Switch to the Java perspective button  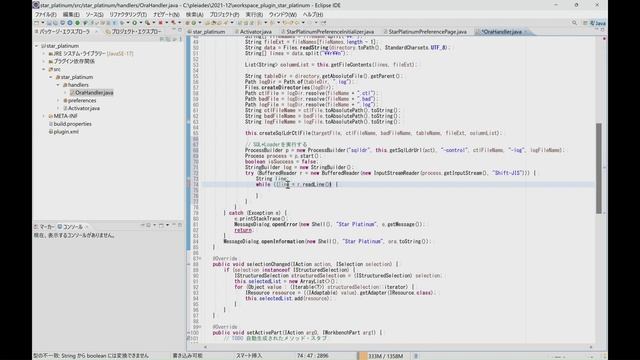[x=598, y=23]
